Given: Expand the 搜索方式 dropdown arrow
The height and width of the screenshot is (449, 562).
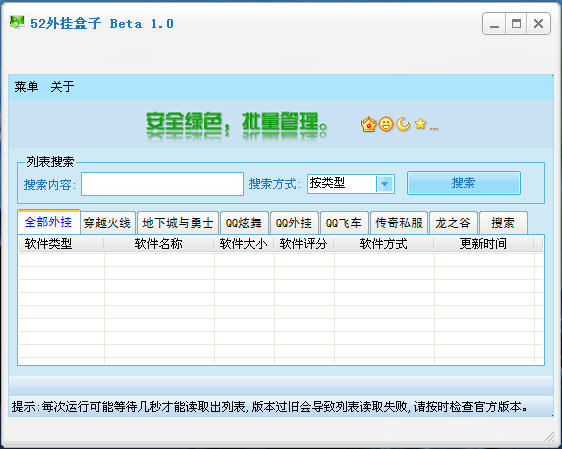Looking at the screenshot, I should (x=385, y=184).
